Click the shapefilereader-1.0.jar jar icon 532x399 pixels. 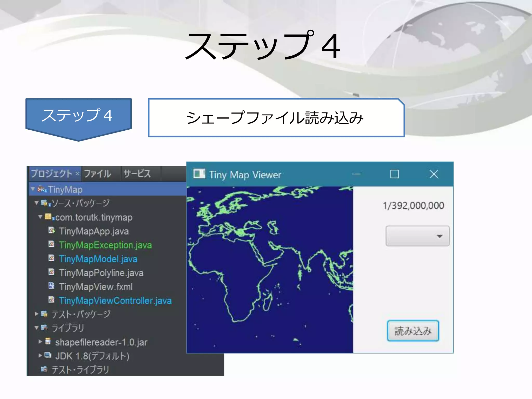(48, 341)
